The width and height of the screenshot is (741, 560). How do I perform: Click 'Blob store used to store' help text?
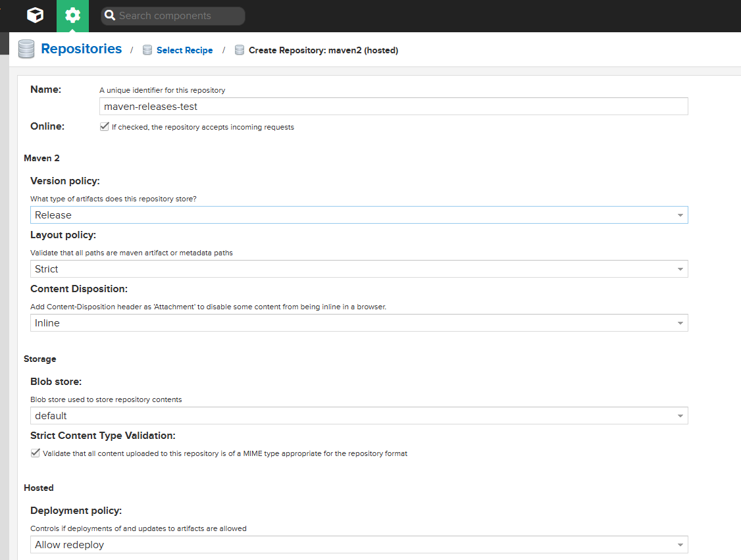pyautogui.click(x=106, y=399)
